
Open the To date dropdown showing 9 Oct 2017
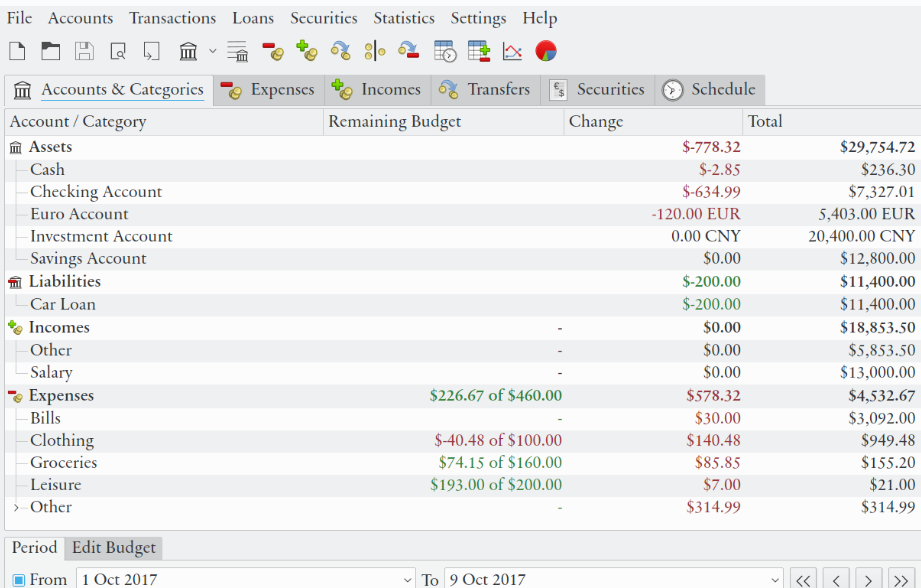tap(775, 579)
